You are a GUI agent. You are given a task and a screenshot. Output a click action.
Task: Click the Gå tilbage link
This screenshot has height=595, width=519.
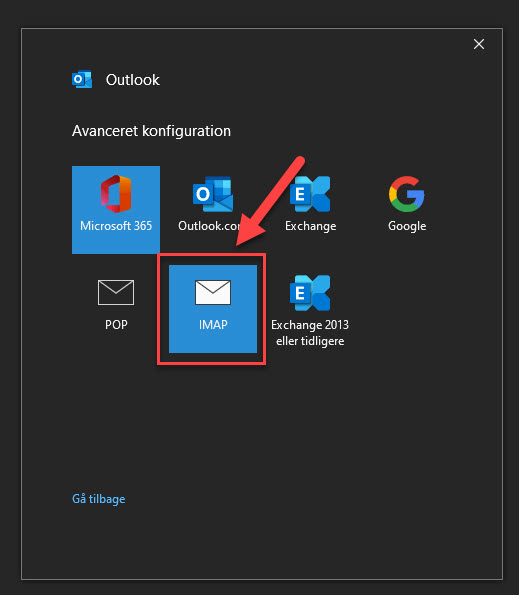click(99, 499)
